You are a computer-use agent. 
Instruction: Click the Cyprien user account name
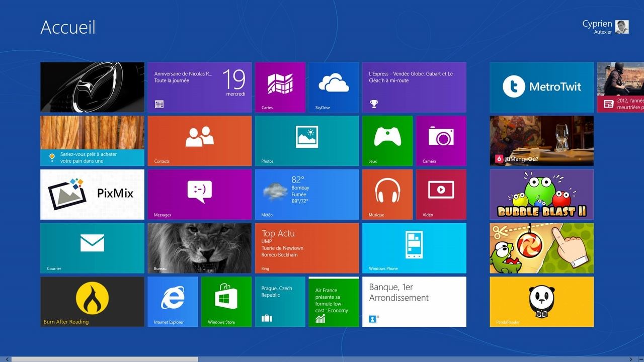tap(597, 24)
